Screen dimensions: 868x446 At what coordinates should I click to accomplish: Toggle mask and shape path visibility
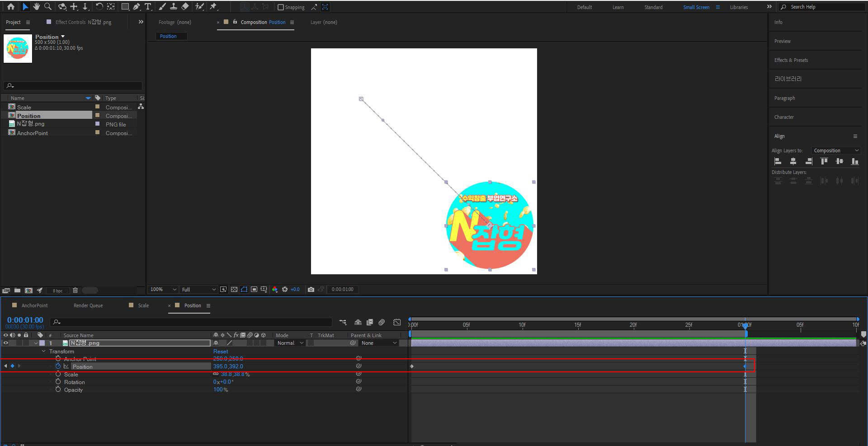coord(244,289)
